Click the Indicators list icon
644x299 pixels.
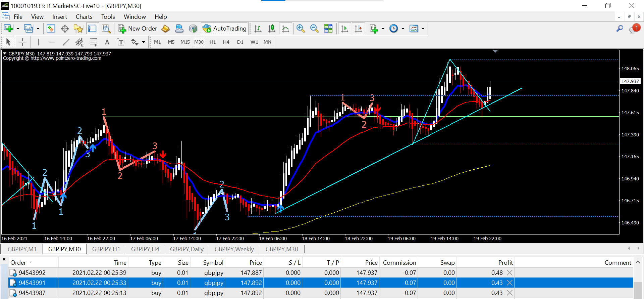pos(374,29)
